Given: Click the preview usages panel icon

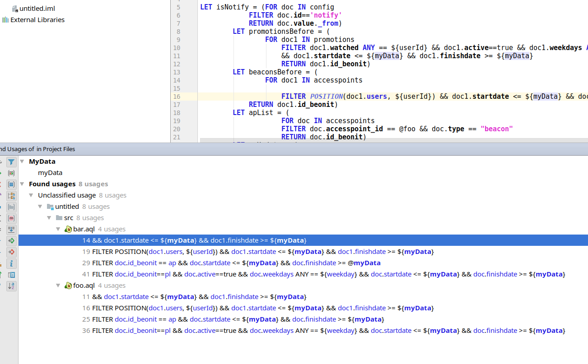Looking at the screenshot, I should 11,275.
